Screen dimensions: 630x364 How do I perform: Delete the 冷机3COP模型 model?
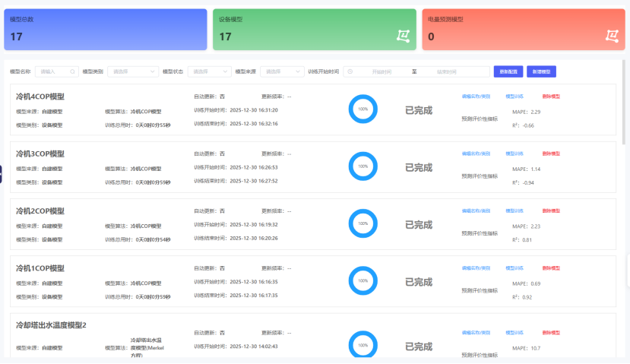pos(551,154)
